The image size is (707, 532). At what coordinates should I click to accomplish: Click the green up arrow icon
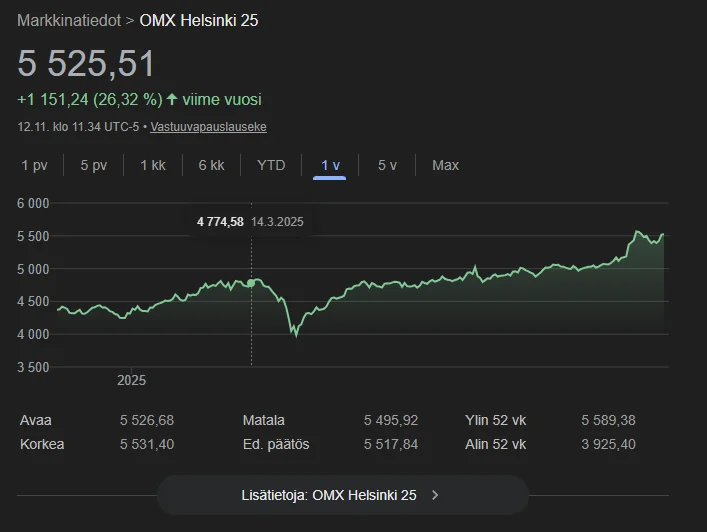click(172, 100)
